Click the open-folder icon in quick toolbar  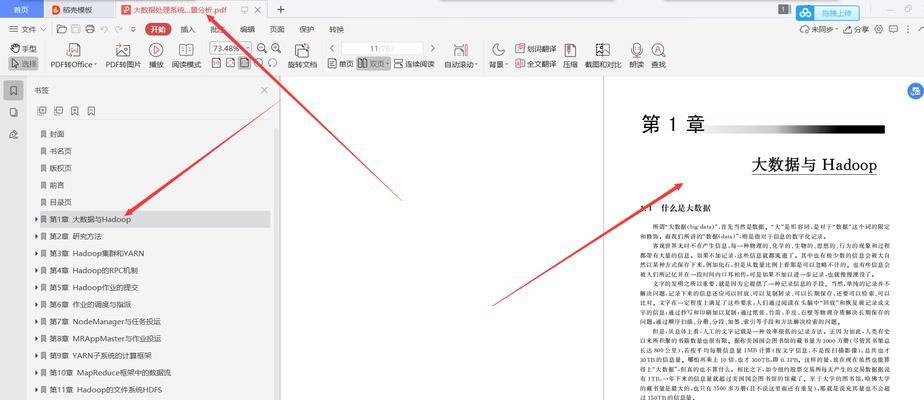(x=61, y=29)
